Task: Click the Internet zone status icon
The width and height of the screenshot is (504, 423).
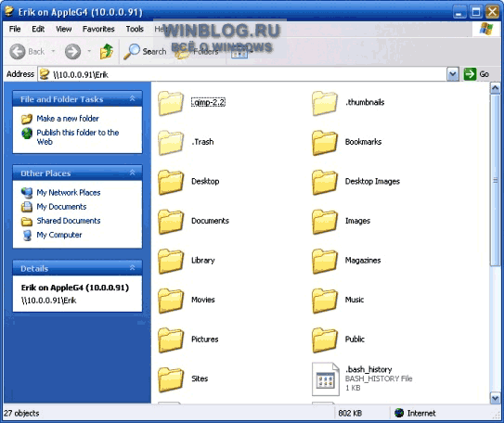Action: pos(399,413)
